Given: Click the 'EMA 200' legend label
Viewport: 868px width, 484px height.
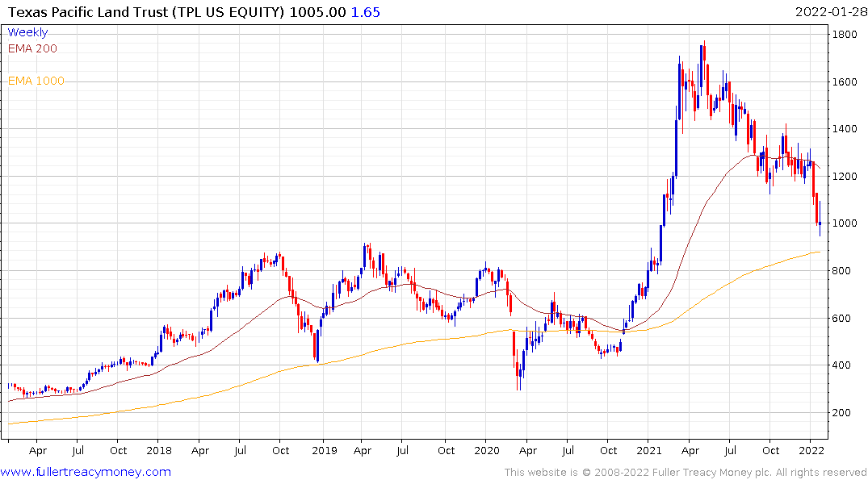Looking at the screenshot, I should pos(32,48).
